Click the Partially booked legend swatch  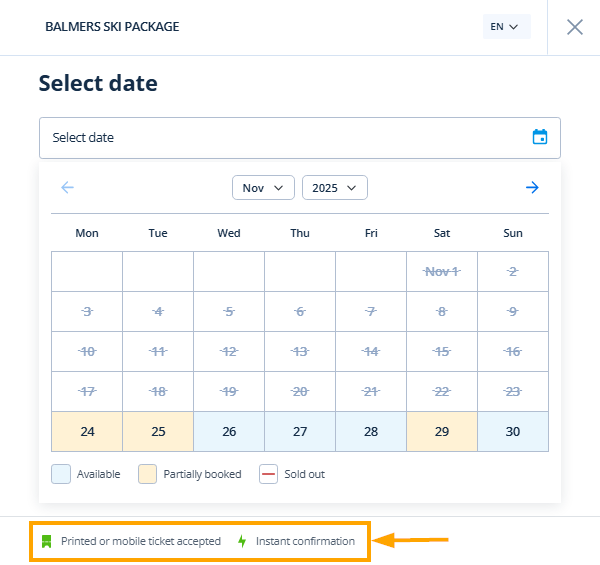(x=146, y=474)
